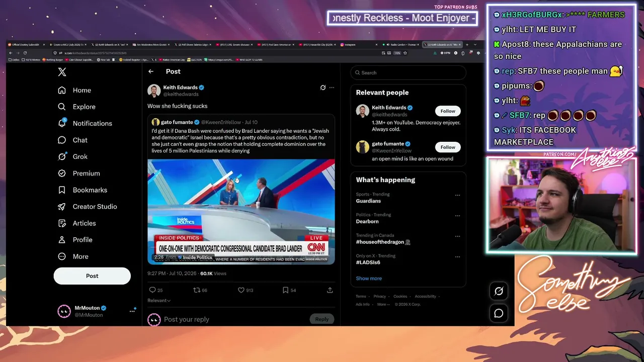The height and width of the screenshot is (362, 644).
Task: Open the #LADSIs6 trending topic
Action: (368, 262)
